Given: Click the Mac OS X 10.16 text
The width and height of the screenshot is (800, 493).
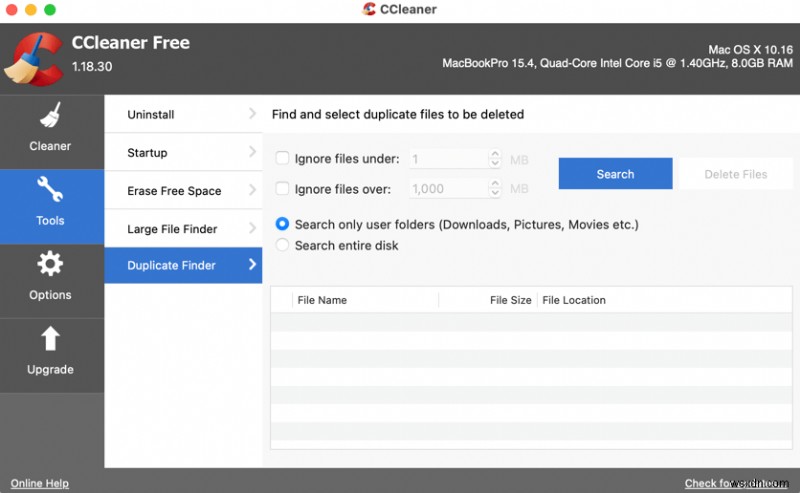Looking at the screenshot, I should (x=750, y=50).
